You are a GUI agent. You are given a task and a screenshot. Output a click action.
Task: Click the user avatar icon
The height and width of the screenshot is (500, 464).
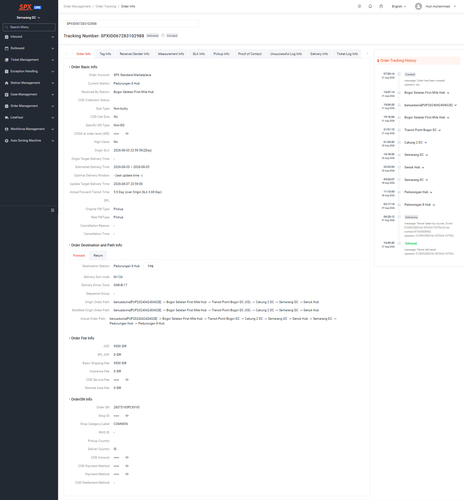[418, 6]
